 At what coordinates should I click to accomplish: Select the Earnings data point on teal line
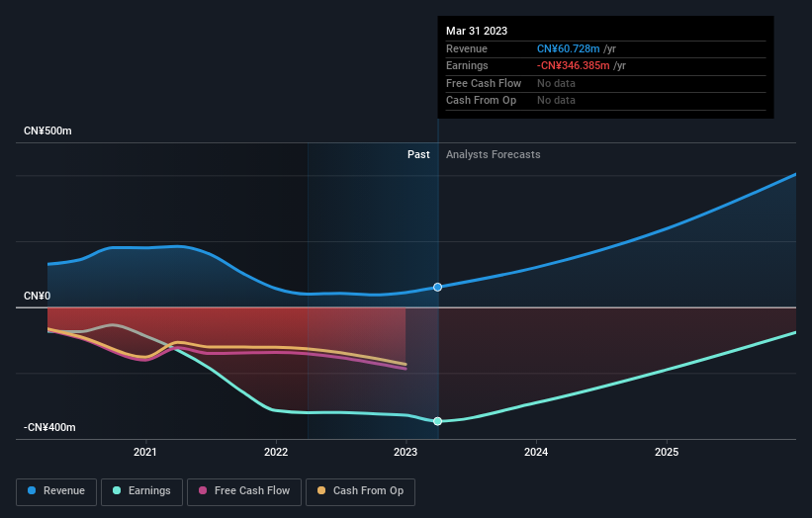point(437,421)
